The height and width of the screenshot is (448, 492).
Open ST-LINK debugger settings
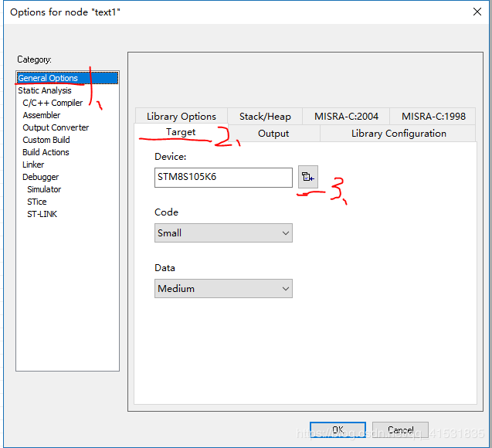pyautogui.click(x=42, y=214)
